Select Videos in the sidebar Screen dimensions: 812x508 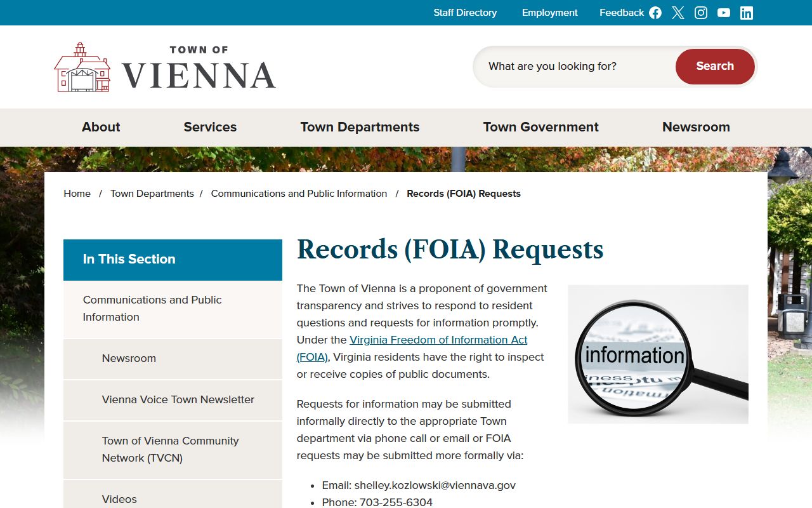[x=173, y=495]
